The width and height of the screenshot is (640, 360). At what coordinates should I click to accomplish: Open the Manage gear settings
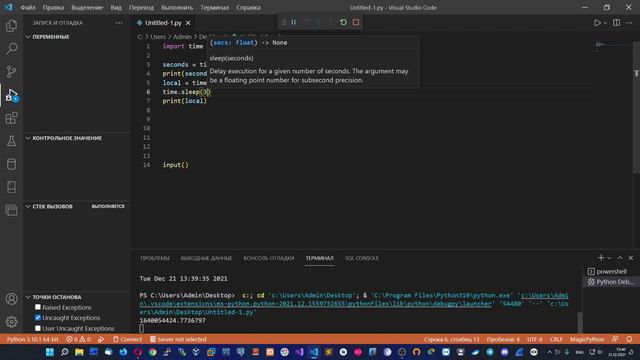(11, 322)
